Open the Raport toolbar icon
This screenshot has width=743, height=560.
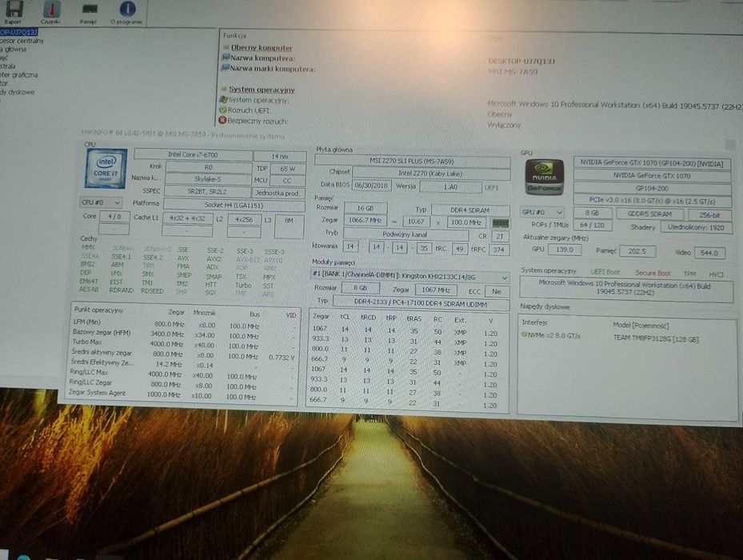click(x=14, y=10)
